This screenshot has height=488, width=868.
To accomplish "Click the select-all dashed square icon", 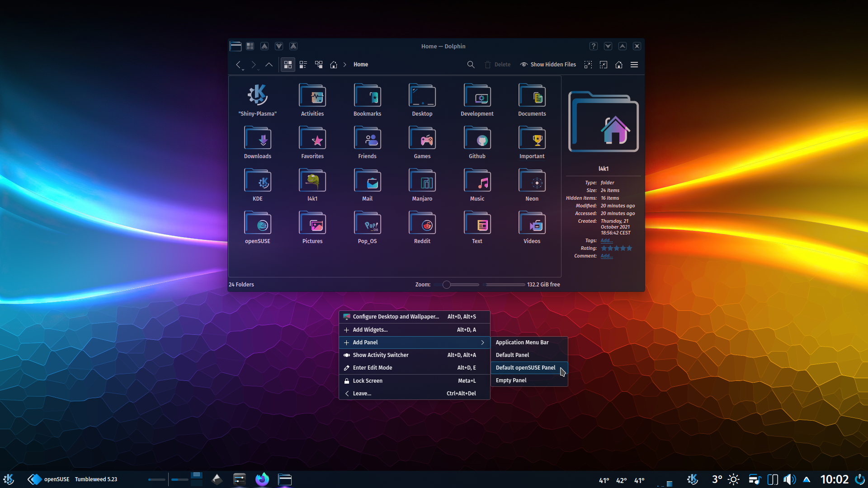I will click(588, 65).
